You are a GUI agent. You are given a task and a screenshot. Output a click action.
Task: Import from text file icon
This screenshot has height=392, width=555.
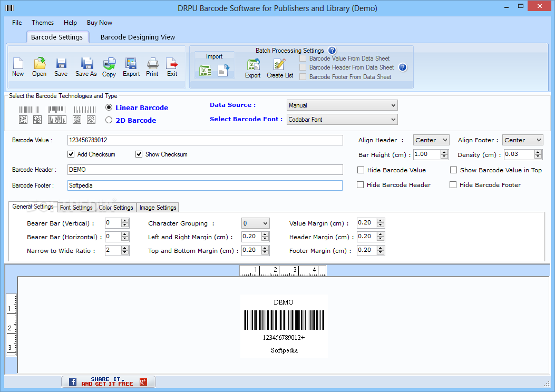click(223, 71)
